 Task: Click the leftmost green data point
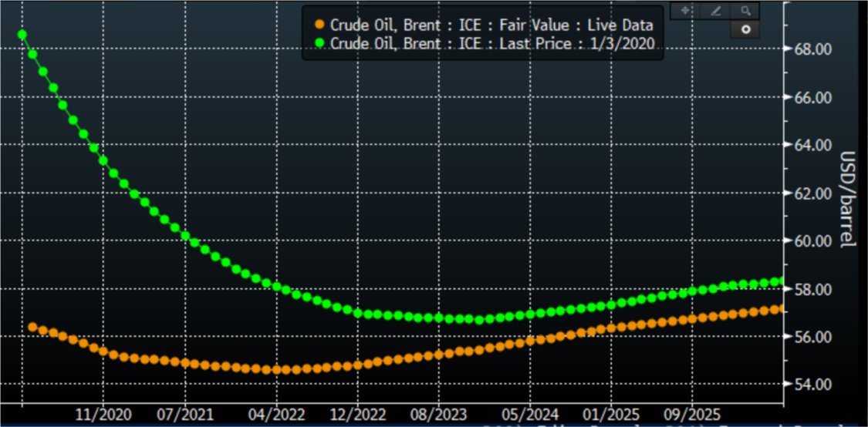(x=22, y=35)
